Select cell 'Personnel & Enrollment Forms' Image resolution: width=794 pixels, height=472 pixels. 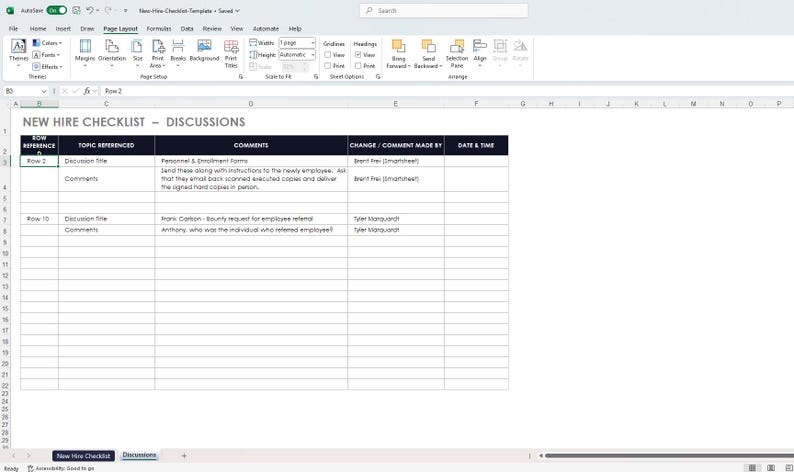(251, 161)
